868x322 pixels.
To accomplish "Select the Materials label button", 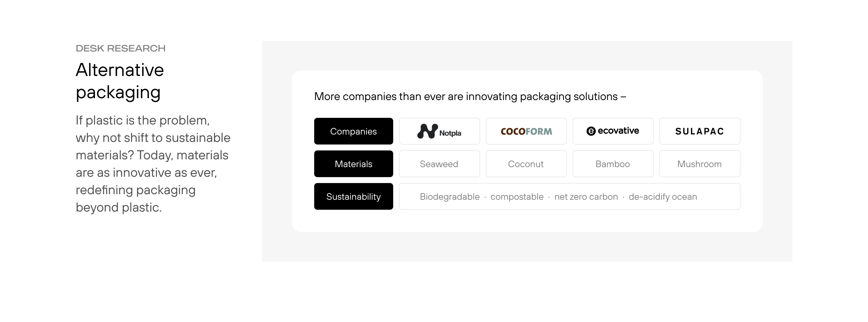I will [x=354, y=164].
